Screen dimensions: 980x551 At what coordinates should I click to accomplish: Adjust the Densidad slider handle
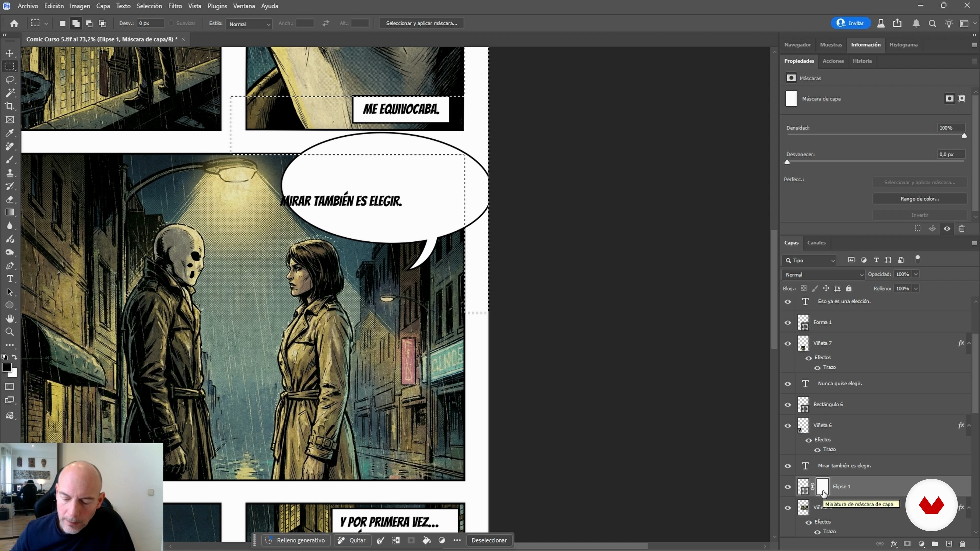click(964, 135)
